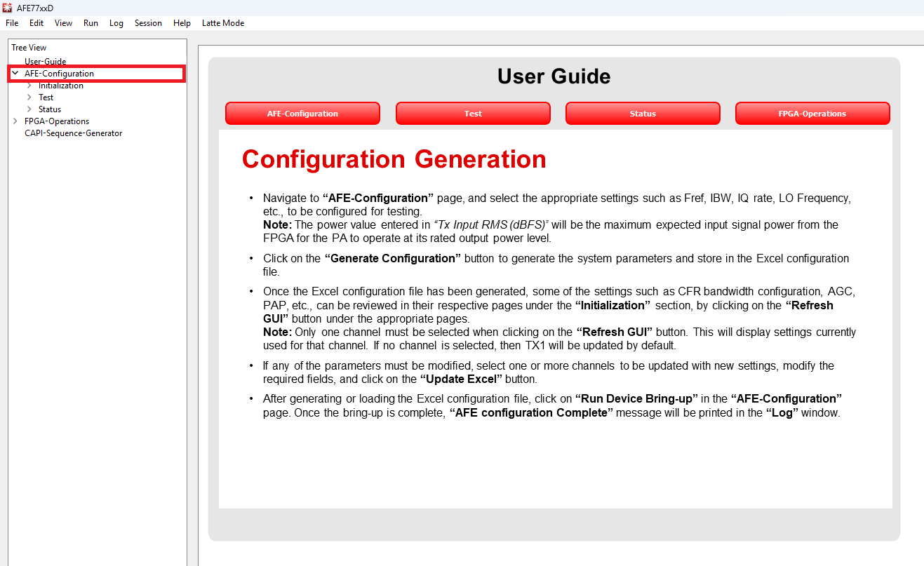Collapse the AFE-Configuration tree node
Screen dimensions: 924x566
pyautogui.click(x=15, y=74)
